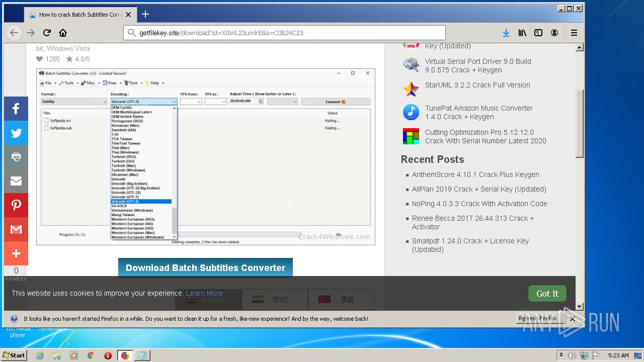Open the Firefox account icon

[554, 33]
